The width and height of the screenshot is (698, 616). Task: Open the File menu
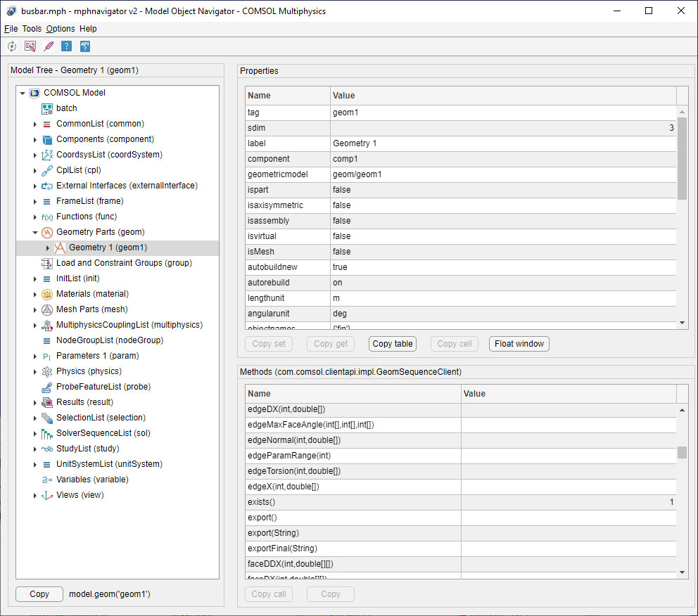tap(11, 28)
